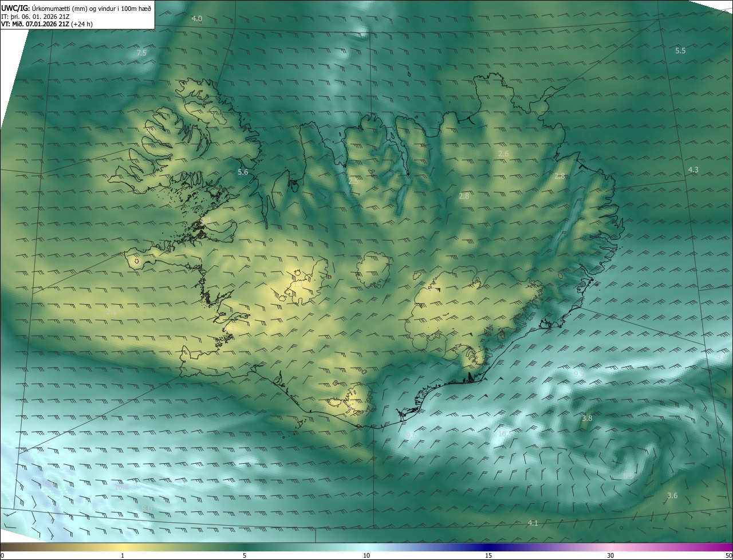Select the 9.9 value label

(x=579, y=374)
